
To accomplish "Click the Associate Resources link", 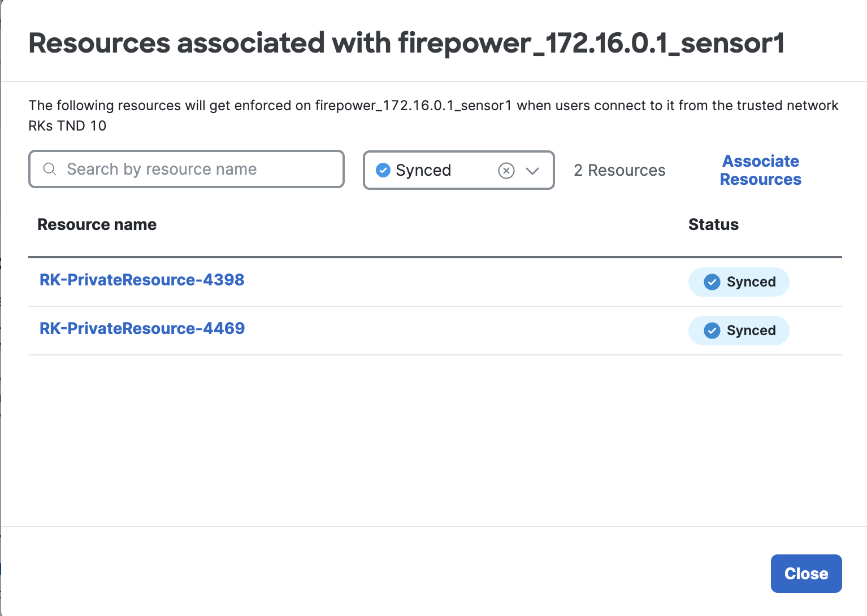I will click(760, 170).
